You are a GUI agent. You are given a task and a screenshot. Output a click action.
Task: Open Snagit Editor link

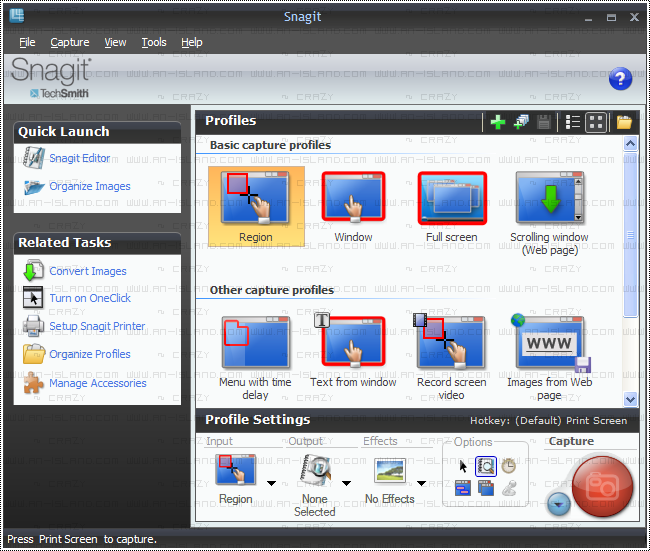(80, 158)
